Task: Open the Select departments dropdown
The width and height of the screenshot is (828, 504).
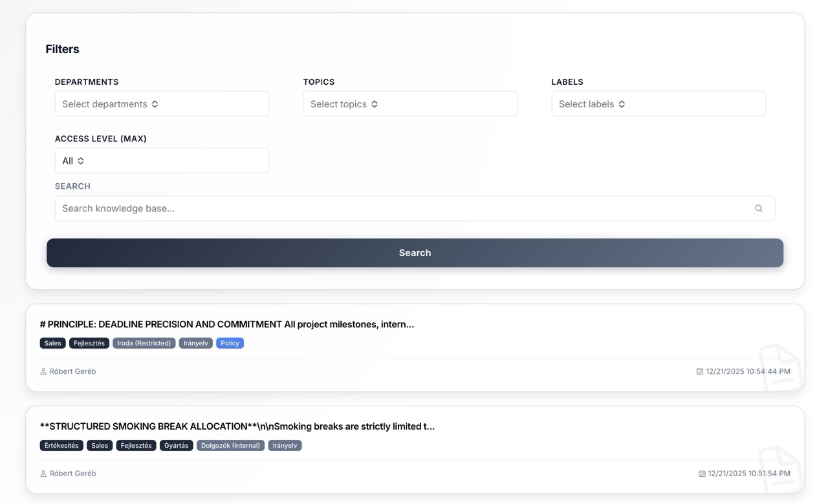Action: (162, 104)
